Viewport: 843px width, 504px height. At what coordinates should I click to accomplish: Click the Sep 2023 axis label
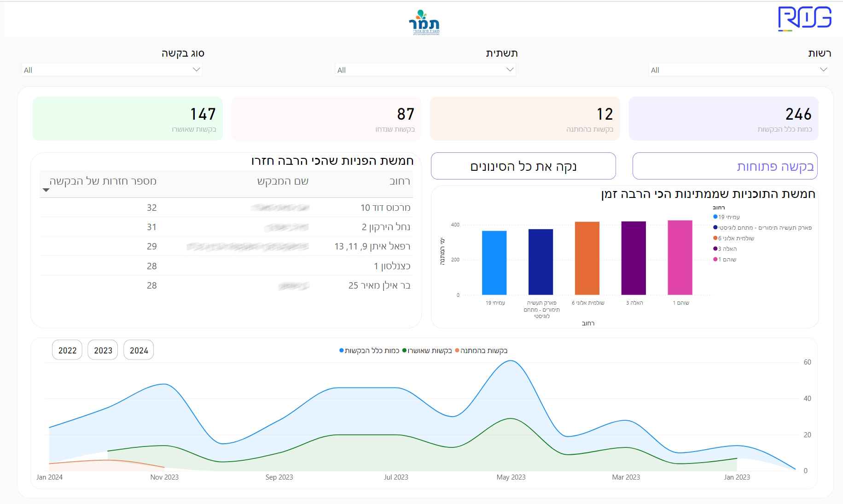[x=279, y=477]
